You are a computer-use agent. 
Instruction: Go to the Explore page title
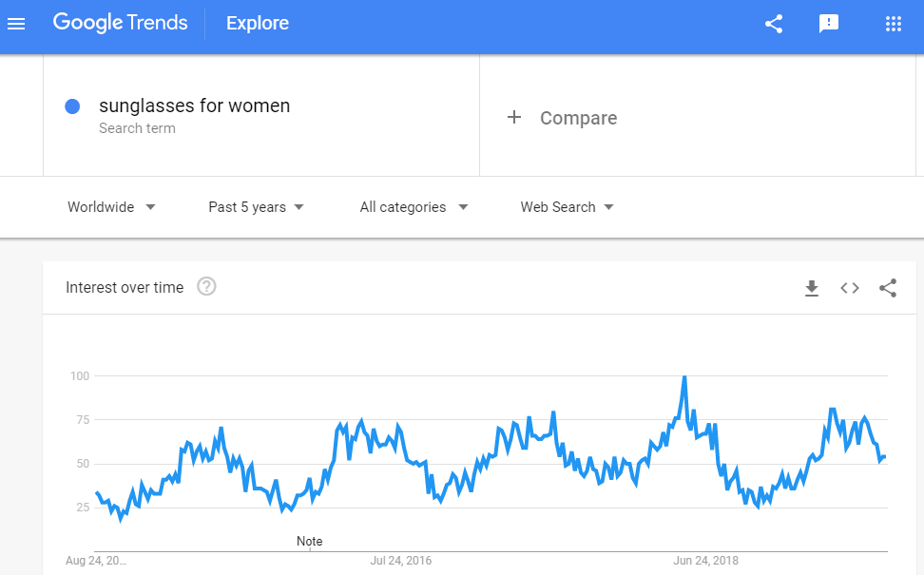click(258, 23)
